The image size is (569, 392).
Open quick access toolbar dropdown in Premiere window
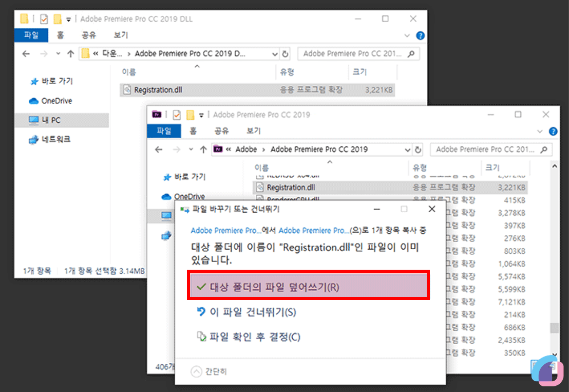click(x=201, y=116)
